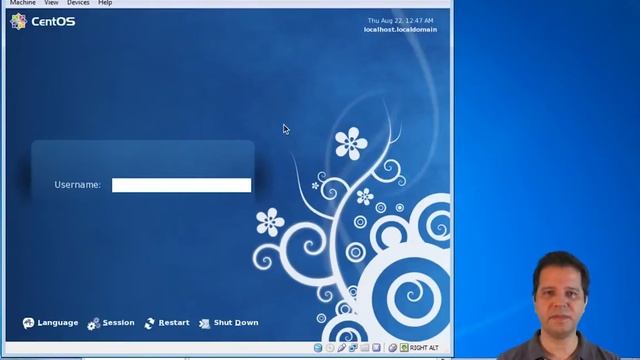The image size is (640, 360).
Task: Click the Session gears icon
Action: point(93,324)
